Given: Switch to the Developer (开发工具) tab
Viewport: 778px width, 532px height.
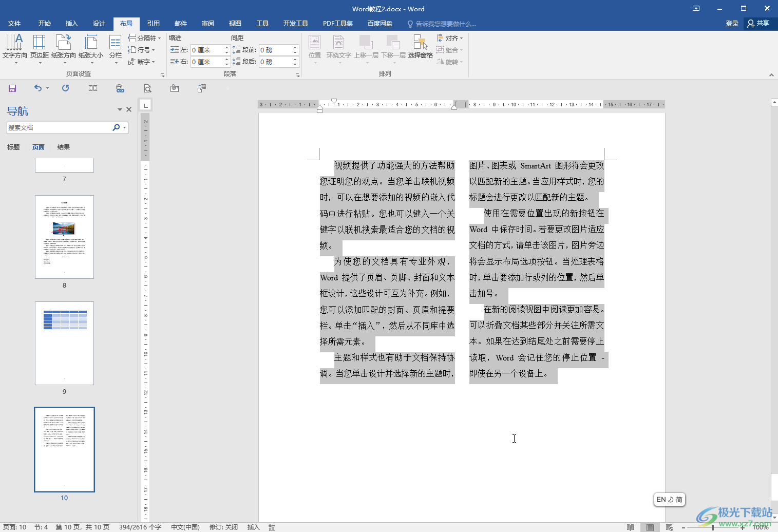Looking at the screenshot, I should pyautogui.click(x=296, y=24).
